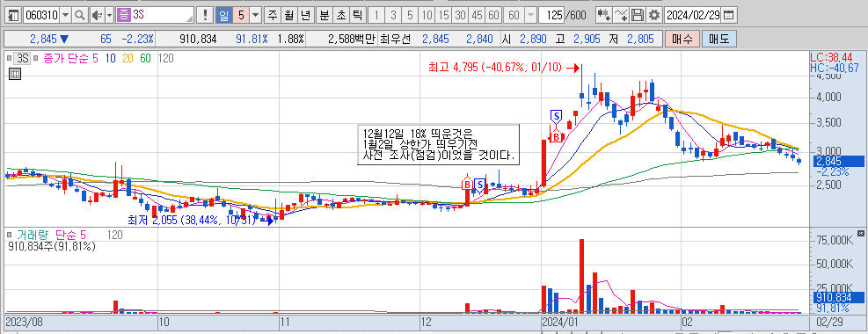Select the 3 interval button
Screen dimensions: 868x334
pos(393,15)
